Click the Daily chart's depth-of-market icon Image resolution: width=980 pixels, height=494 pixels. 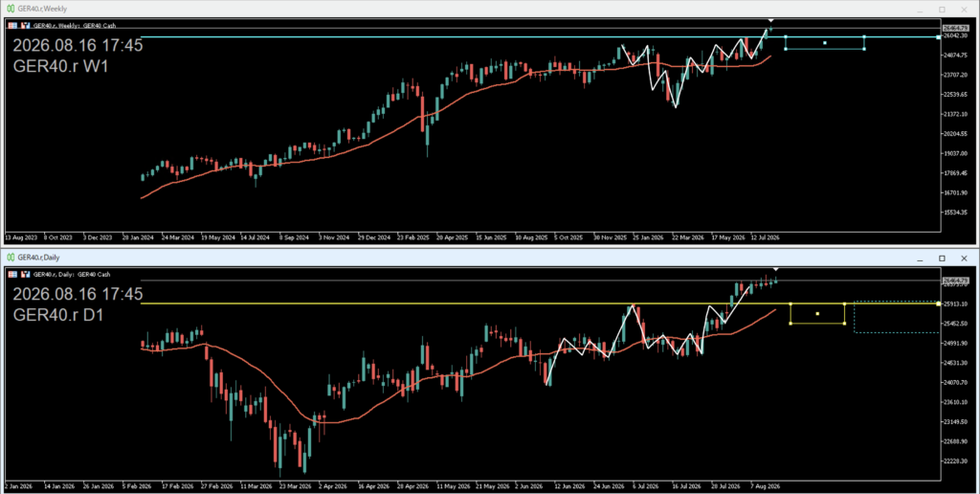click(26, 275)
